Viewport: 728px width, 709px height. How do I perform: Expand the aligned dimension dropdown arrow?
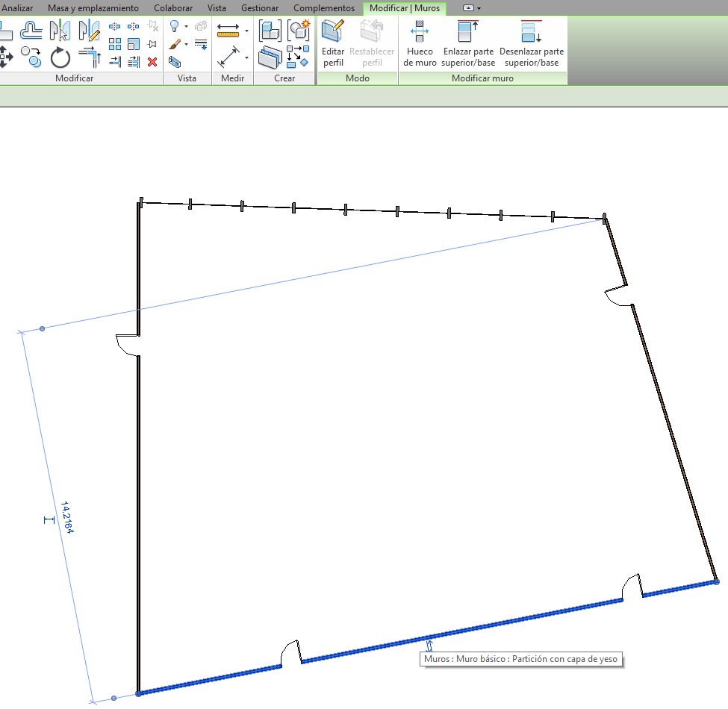[x=246, y=57]
